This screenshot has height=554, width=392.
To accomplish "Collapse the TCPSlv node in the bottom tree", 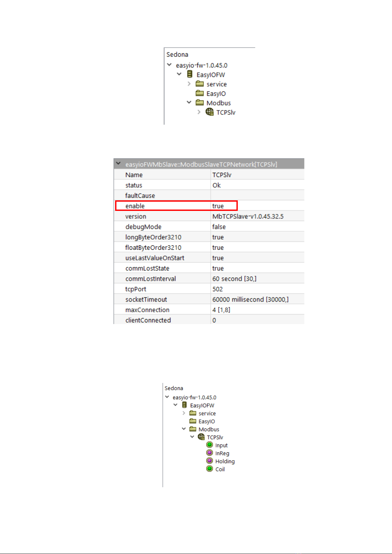I will click(x=192, y=437).
